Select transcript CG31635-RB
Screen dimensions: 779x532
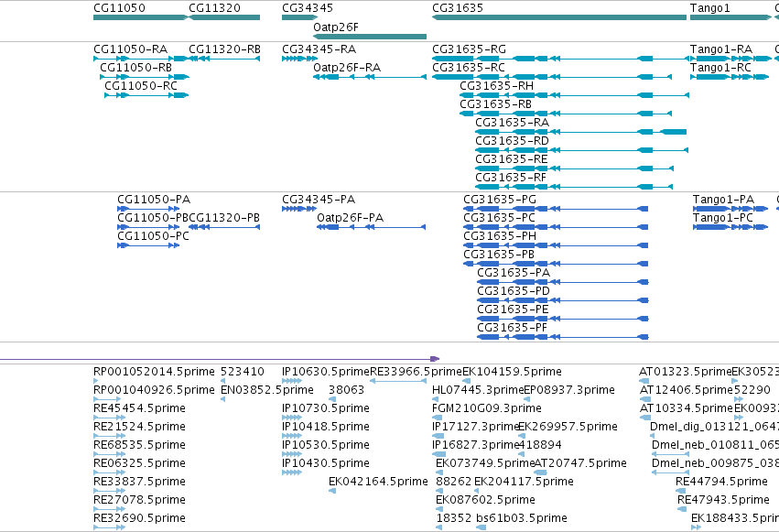566,114
